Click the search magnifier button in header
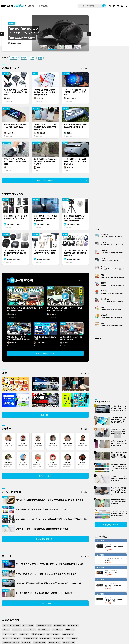The image size is (129, 644). pyautogui.click(x=104, y=6)
